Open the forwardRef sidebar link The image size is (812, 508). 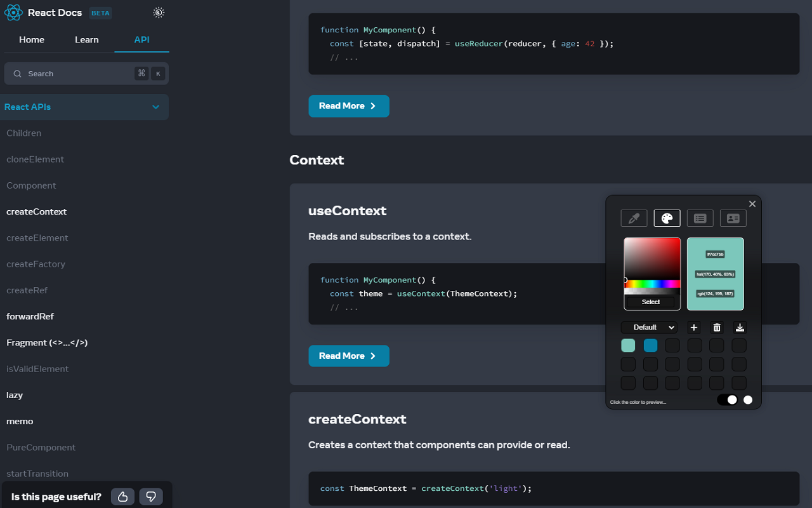pos(30,316)
